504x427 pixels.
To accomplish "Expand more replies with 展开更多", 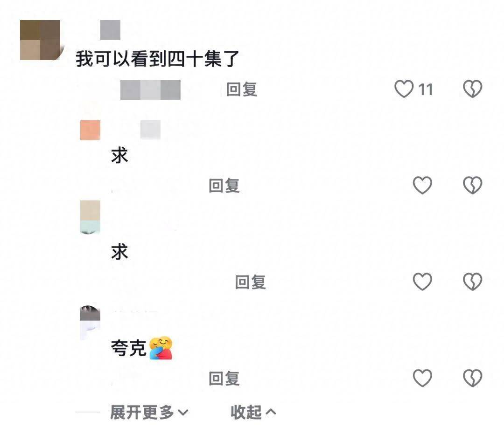I will (x=149, y=412).
